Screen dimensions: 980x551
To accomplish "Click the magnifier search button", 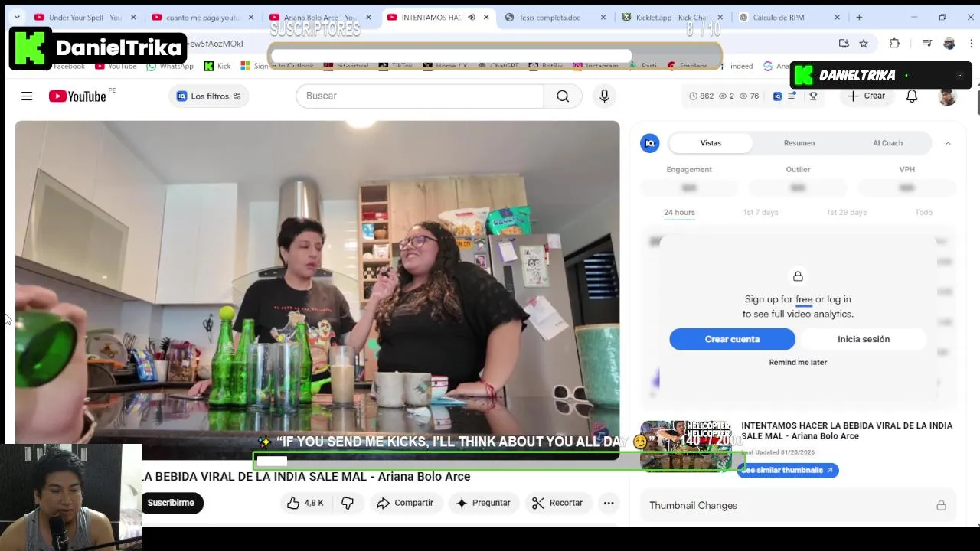I will [563, 96].
